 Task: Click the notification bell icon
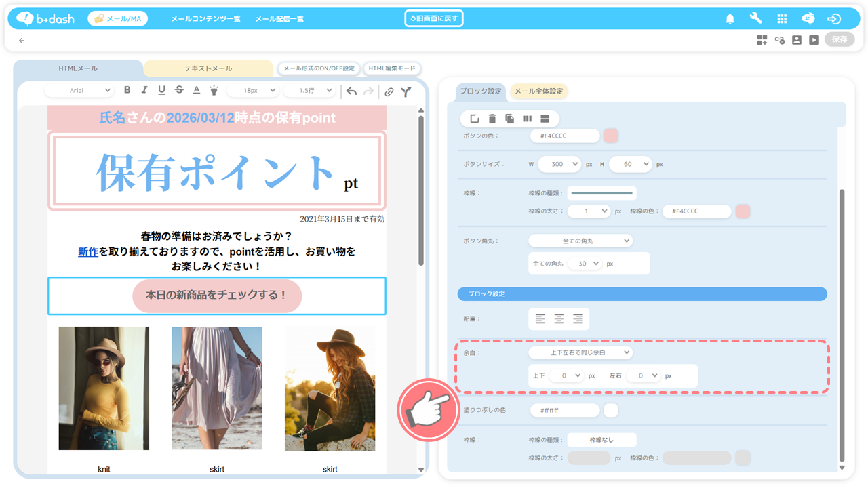coord(730,19)
